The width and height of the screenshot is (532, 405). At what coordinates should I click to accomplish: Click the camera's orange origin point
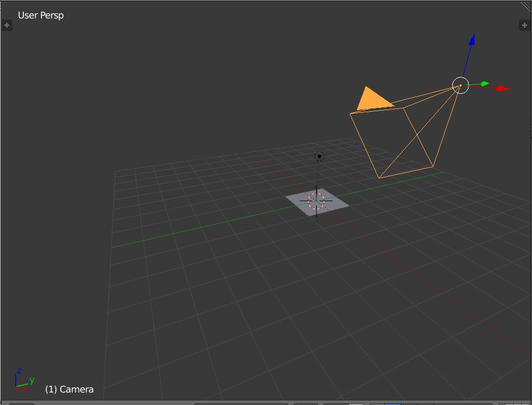460,85
